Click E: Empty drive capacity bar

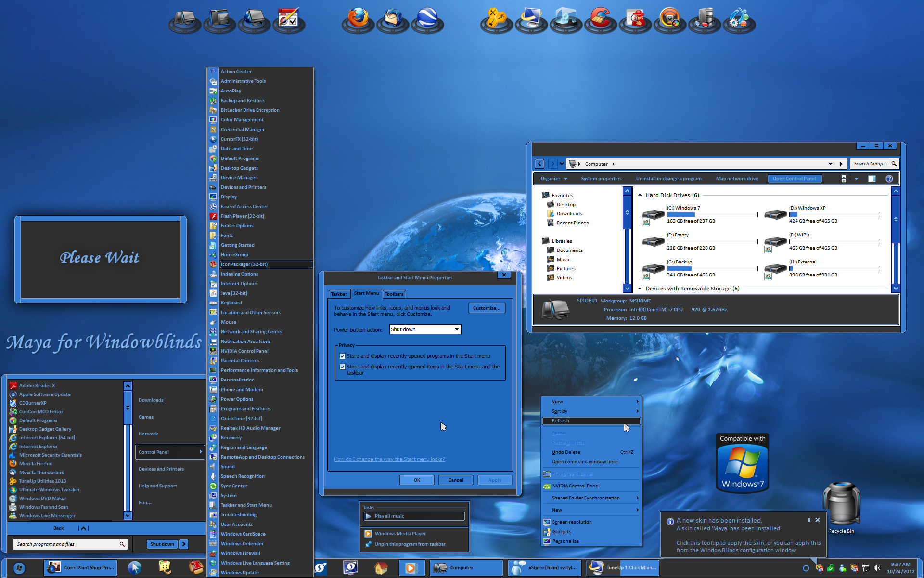click(712, 242)
